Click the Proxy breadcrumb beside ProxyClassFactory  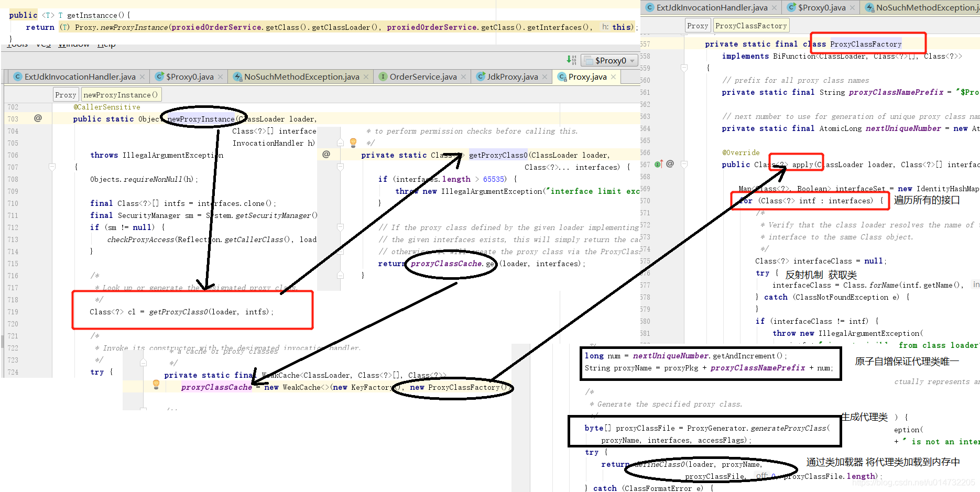pos(698,26)
